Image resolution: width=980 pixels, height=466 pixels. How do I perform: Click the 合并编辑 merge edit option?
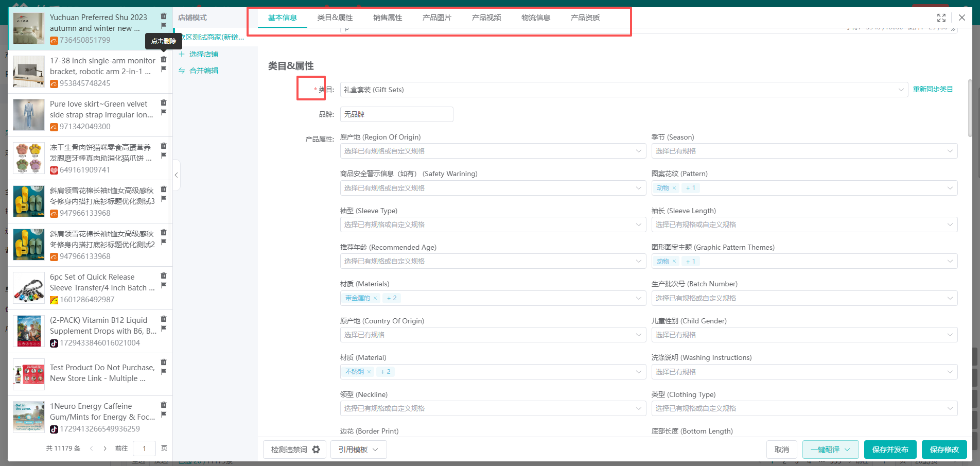point(199,71)
